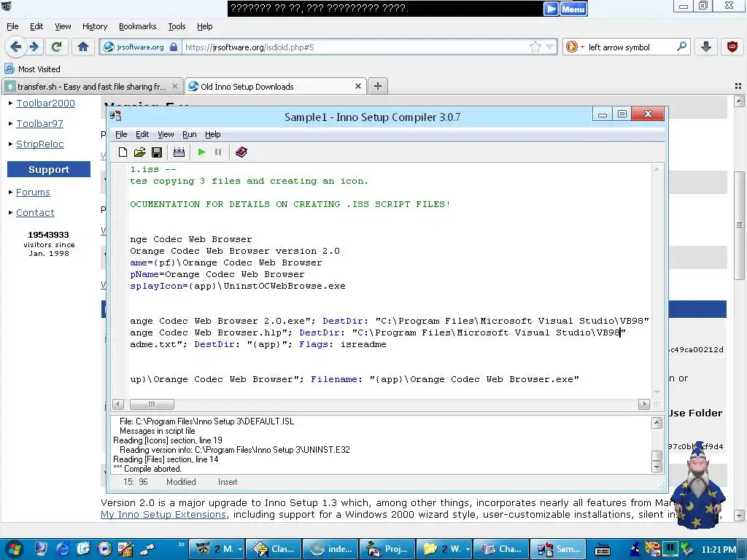Close the Old Inno Setup Downloads tab
Screen dimensions: 747x560
(357, 86)
